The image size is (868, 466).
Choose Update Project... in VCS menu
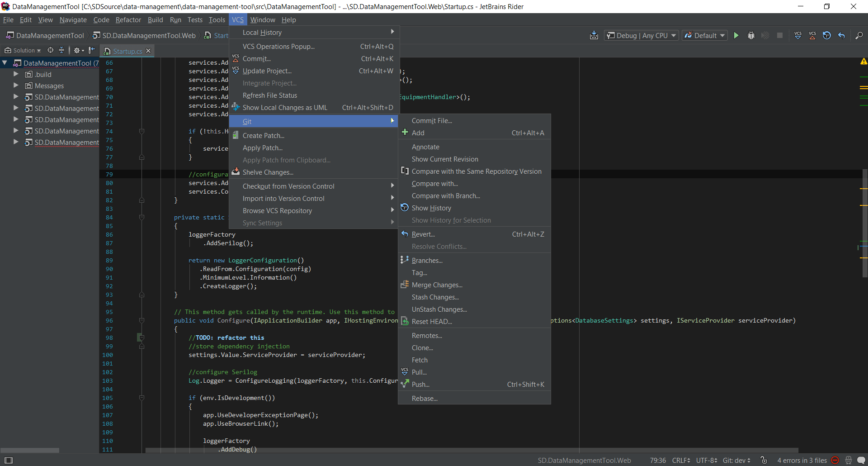pos(313,71)
